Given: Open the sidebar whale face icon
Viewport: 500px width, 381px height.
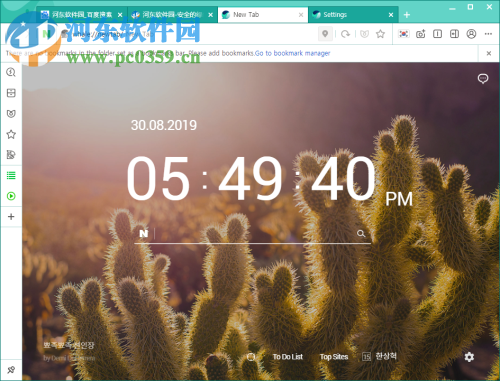Looking at the screenshot, I should coord(11,114).
